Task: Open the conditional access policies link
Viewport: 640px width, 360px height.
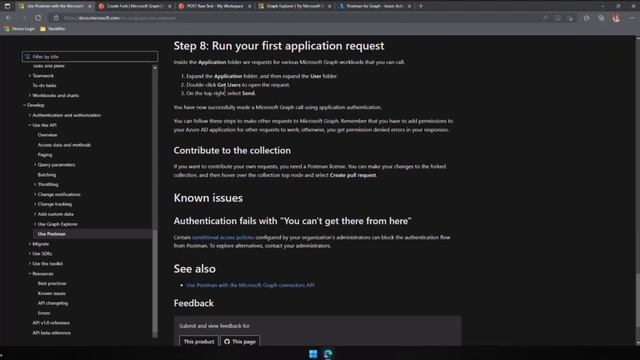Action: tap(223, 238)
